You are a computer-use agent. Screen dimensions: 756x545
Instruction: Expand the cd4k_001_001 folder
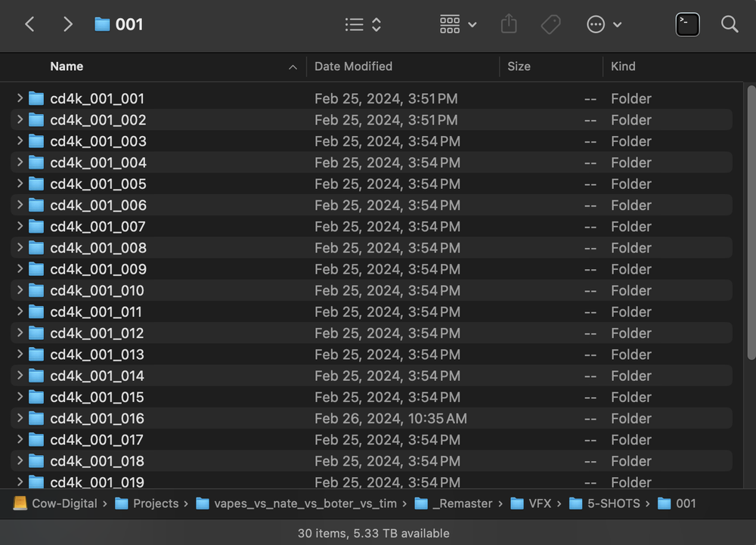(x=19, y=98)
